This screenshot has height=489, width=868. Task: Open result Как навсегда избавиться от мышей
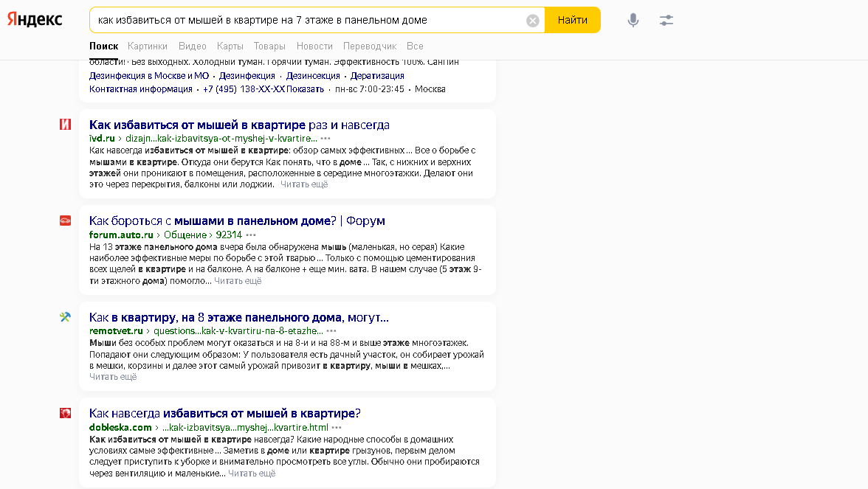(x=224, y=413)
